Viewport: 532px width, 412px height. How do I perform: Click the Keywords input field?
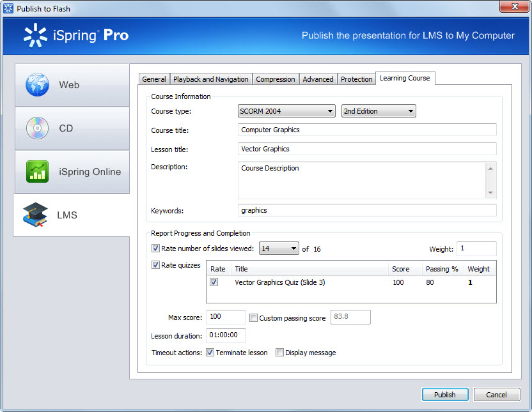pos(367,210)
